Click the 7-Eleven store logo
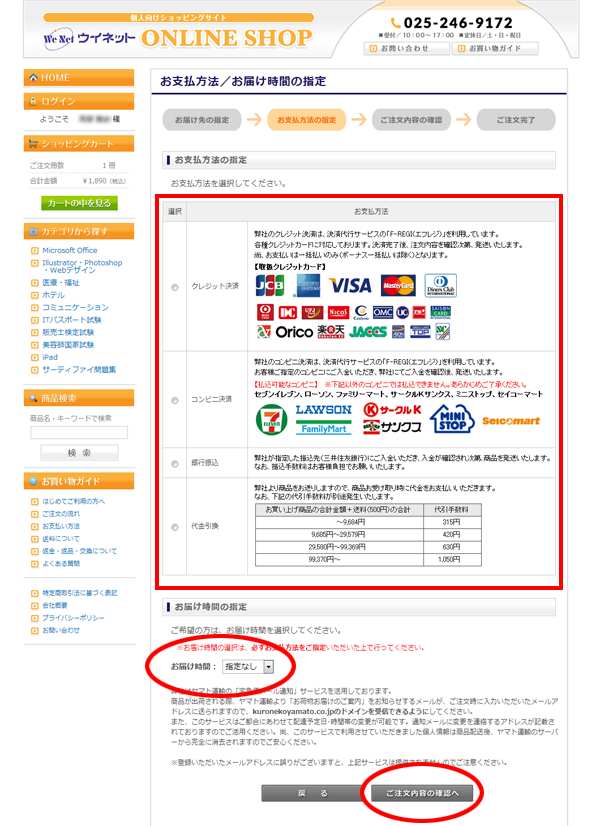The width and height of the screenshot is (600, 826). click(x=271, y=420)
